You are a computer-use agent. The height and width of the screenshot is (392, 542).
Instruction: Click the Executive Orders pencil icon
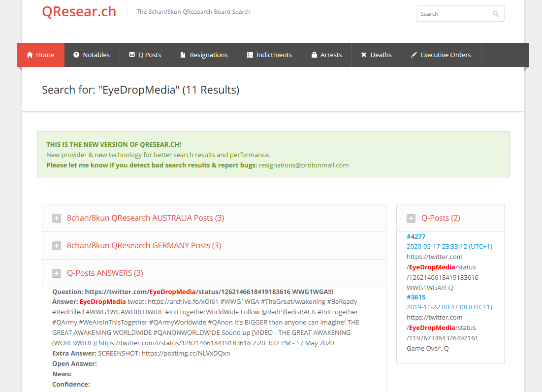[x=414, y=55]
